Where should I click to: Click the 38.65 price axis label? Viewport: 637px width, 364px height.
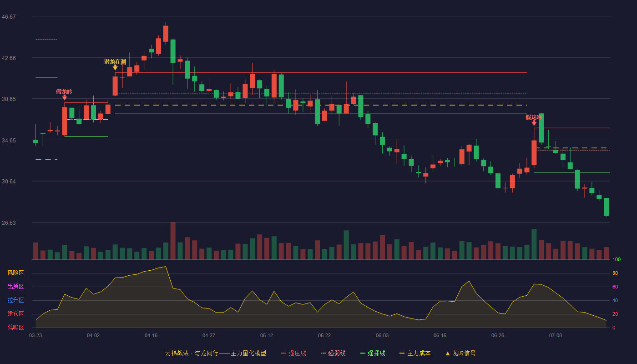9,99
